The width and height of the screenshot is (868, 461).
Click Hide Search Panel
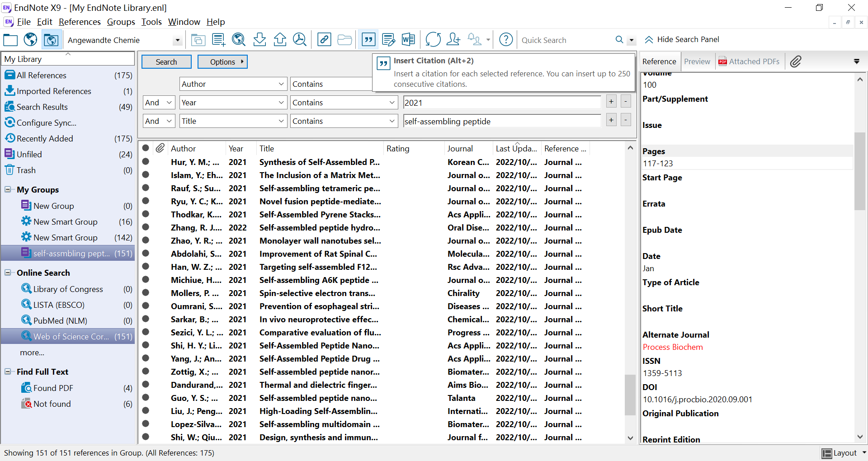point(682,39)
